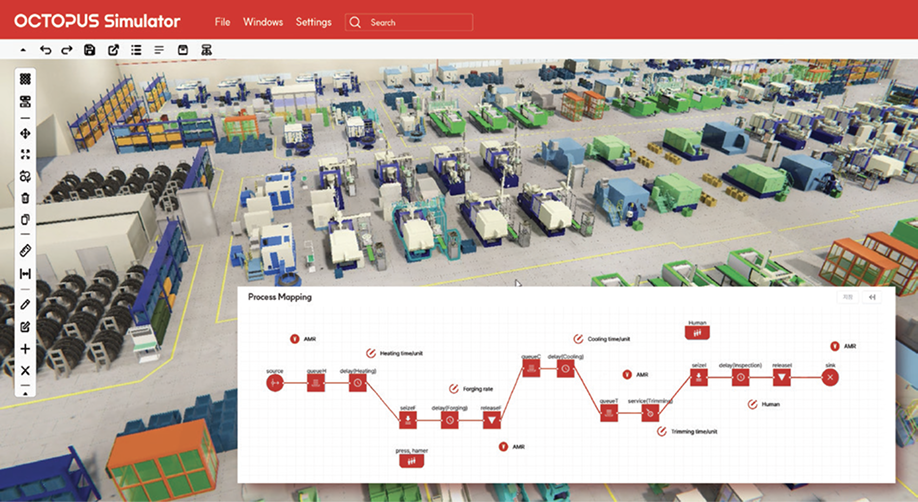Select the releaseI node

click(x=782, y=377)
